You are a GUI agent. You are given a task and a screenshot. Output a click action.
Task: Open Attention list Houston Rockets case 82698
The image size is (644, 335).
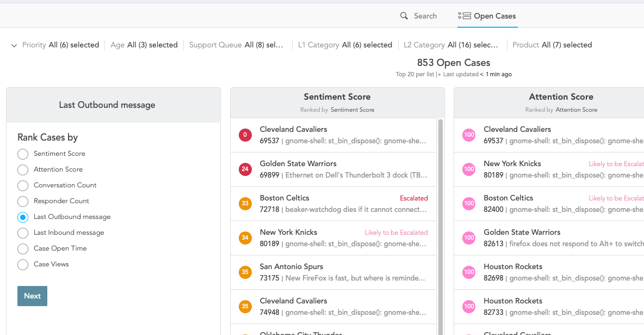549,272
